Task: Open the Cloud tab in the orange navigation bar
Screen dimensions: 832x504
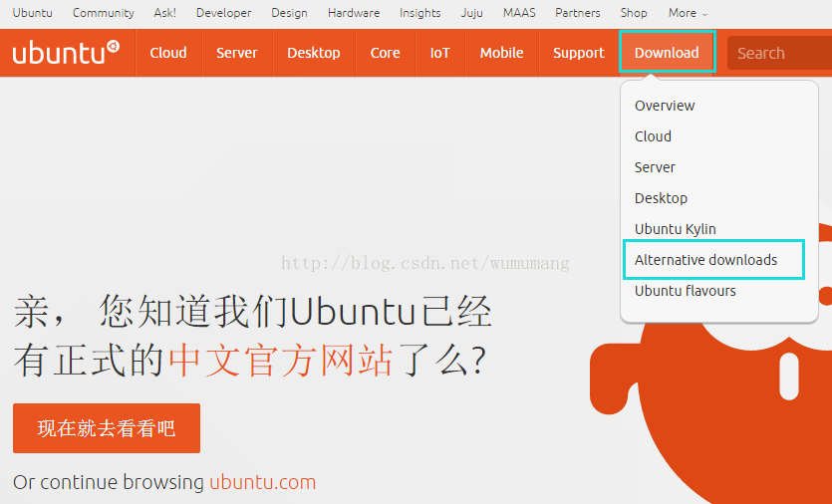Action: pos(168,53)
